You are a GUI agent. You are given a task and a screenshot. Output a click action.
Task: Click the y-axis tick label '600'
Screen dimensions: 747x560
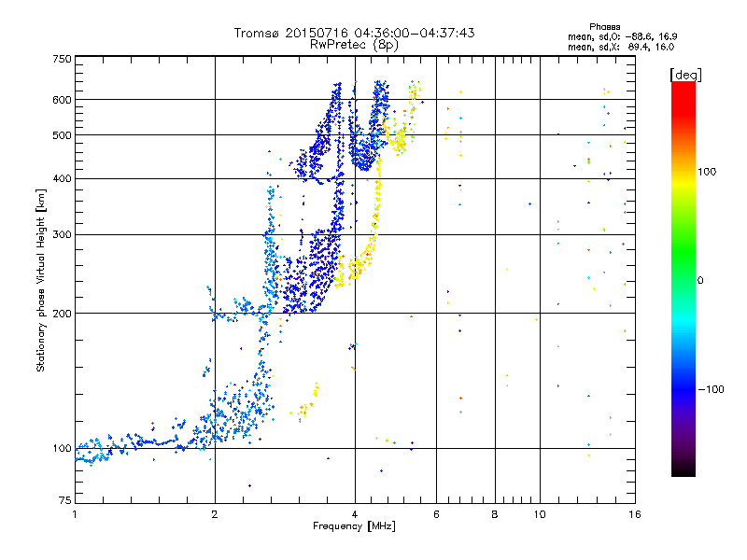pos(62,100)
